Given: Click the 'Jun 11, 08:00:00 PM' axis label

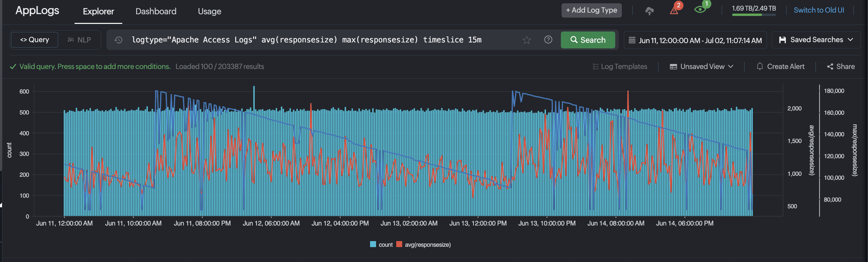Looking at the screenshot, I should pos(202,223).
